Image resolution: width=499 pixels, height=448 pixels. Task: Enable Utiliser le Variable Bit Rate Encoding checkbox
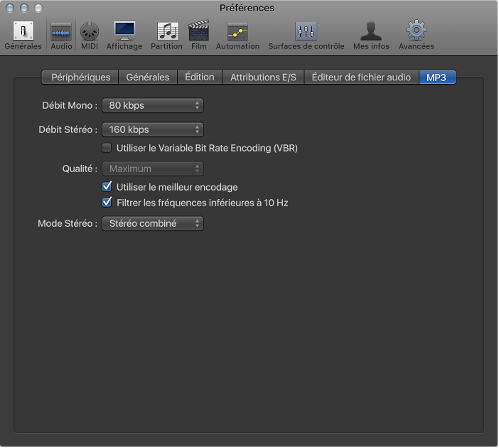pyautogui.click(x=107, y=148)
